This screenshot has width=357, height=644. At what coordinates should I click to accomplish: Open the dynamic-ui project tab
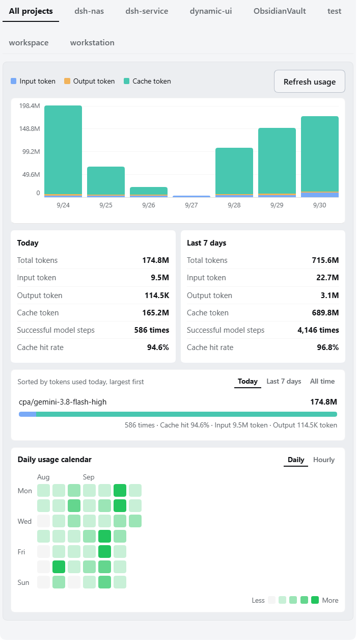211,11
